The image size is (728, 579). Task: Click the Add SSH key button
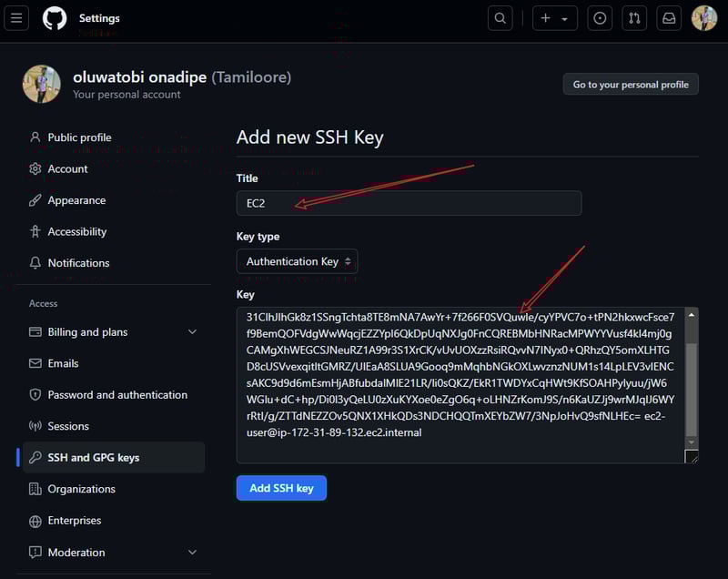coord(281,488)
